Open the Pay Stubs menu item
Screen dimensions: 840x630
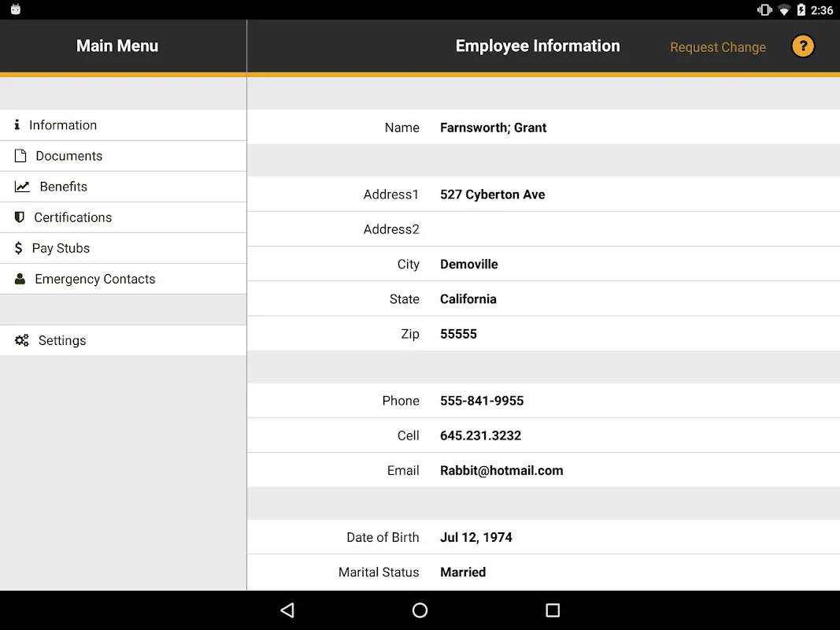tap(124, 248)
